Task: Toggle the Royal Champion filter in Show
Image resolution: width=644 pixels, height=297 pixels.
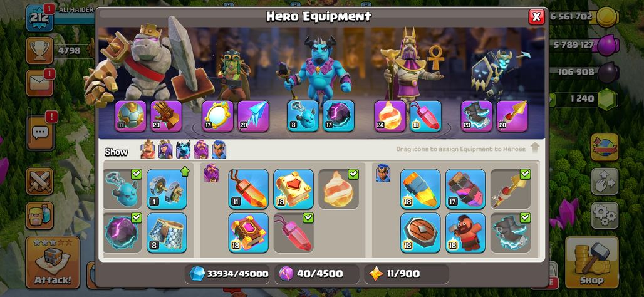Action: (219, 150)
